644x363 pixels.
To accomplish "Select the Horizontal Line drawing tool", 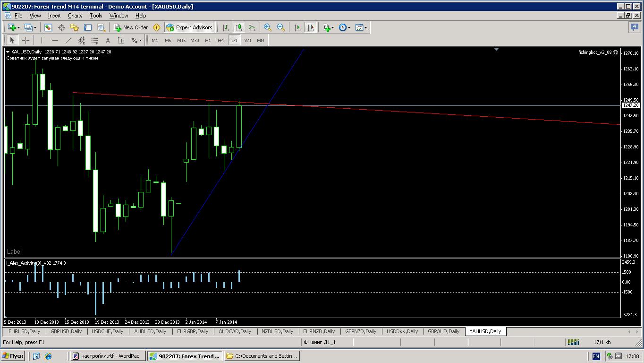I will pyautogui.click(x=55, y=40).
